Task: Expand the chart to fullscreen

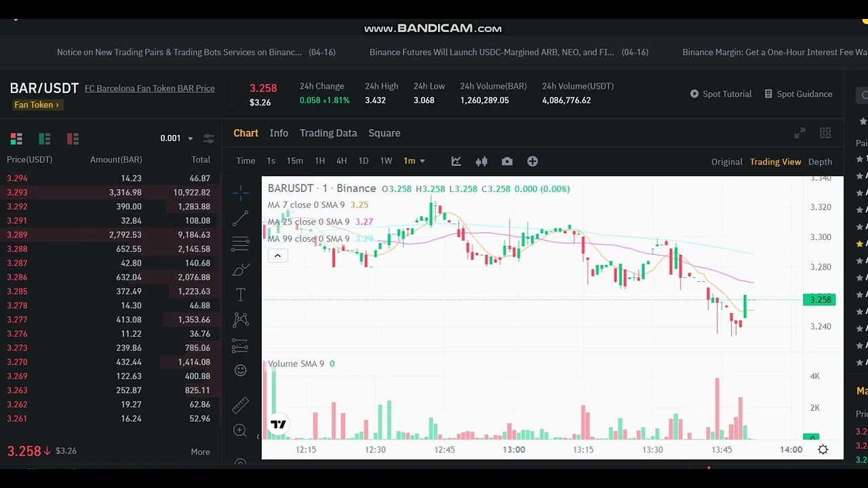Action: click(x=800, y=134)
